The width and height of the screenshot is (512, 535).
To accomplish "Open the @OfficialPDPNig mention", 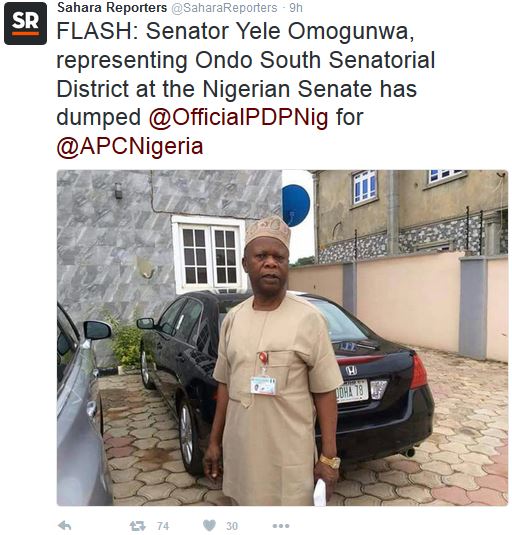I will (238, 118).
